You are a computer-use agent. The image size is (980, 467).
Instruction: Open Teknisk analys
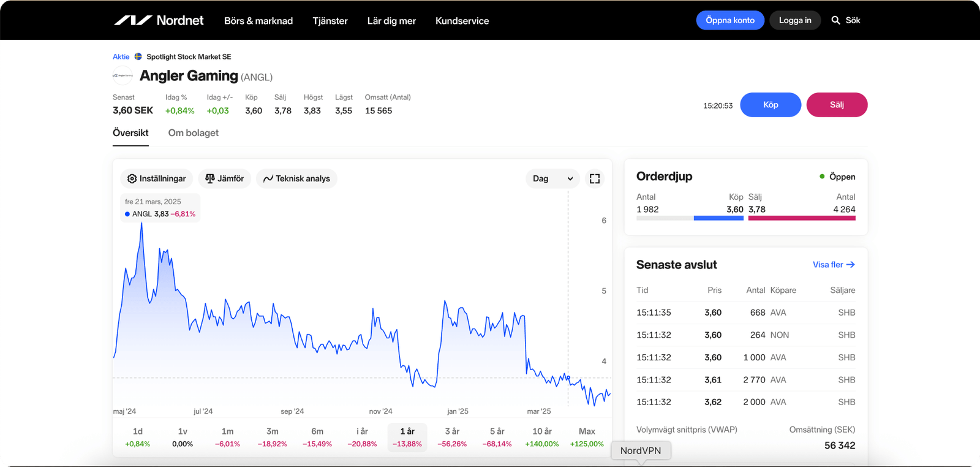pyautogui.click(x=296, y=178)
